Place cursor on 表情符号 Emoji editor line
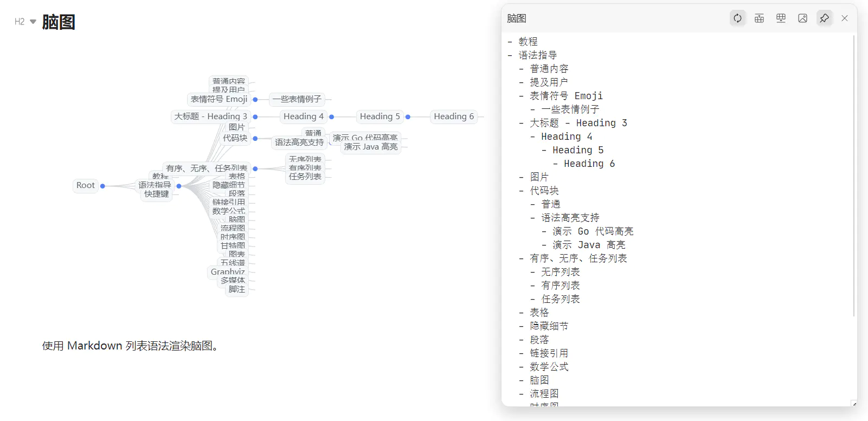Screen dimensions: 868x421 coord(566,96)
